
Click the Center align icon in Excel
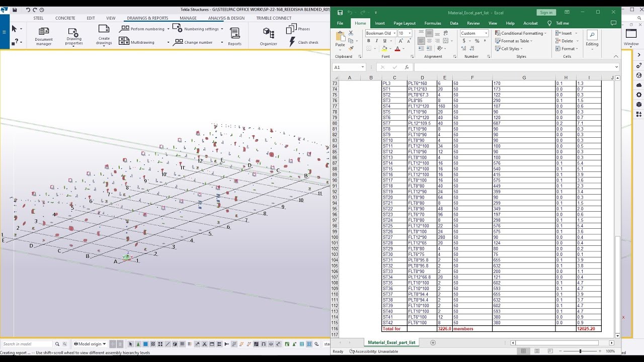point(429,41)
